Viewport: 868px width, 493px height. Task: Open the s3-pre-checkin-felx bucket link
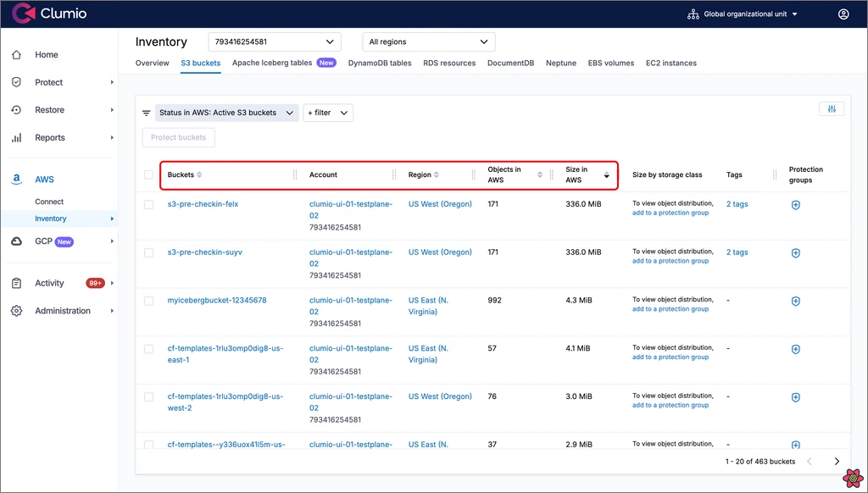[x=203, y=204]
